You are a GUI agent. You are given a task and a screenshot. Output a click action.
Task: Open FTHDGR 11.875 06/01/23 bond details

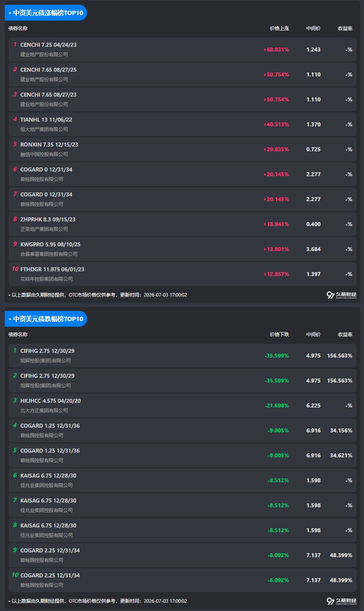tap(183, 274)
